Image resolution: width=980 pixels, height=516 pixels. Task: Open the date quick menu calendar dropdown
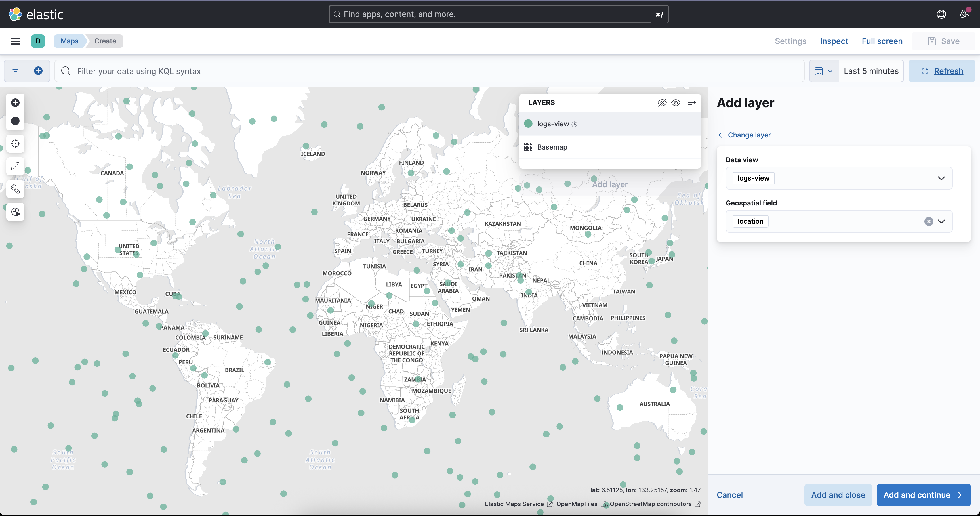pos(824,71)
